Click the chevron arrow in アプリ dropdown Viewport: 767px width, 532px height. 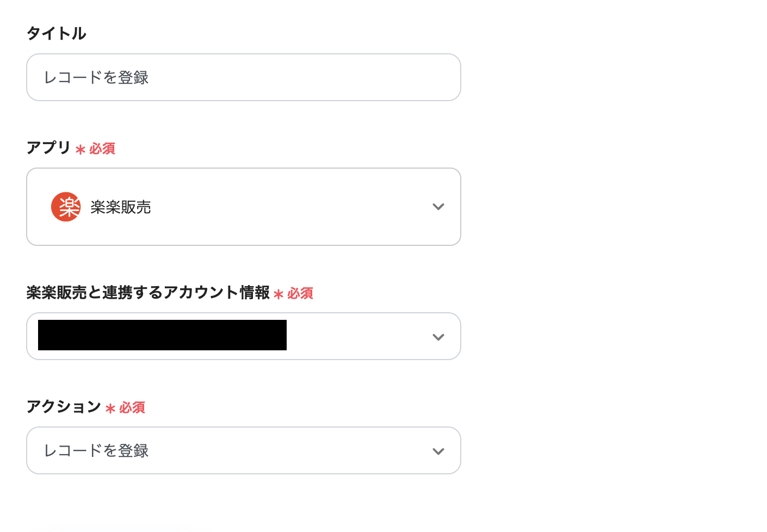tap(438, 207)
